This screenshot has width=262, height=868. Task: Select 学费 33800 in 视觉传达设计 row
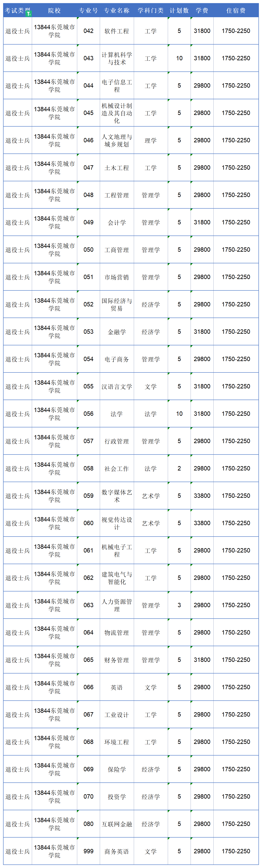click(x=202, y=523)
